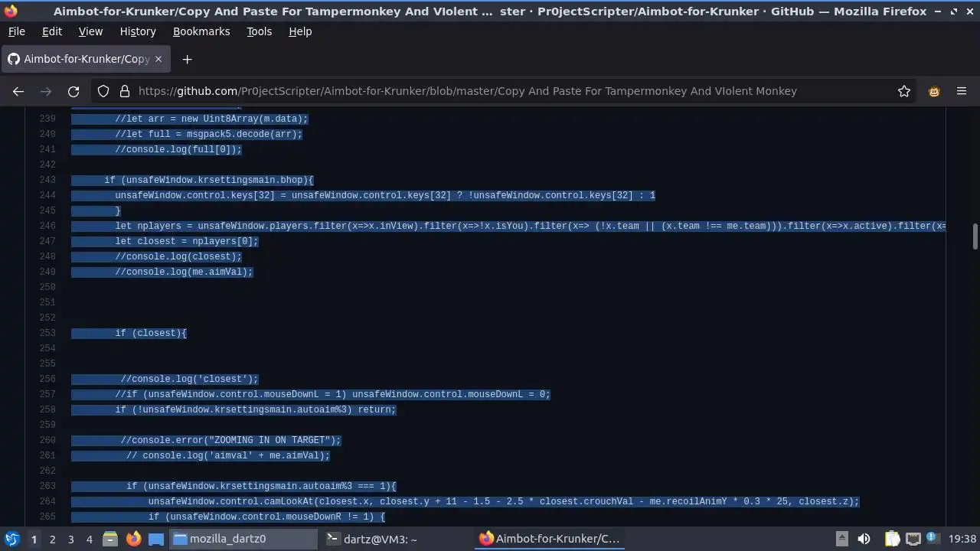Click line number 258
Image resolution: width=980 pixels, height=551 pixels.
[47, 409]
